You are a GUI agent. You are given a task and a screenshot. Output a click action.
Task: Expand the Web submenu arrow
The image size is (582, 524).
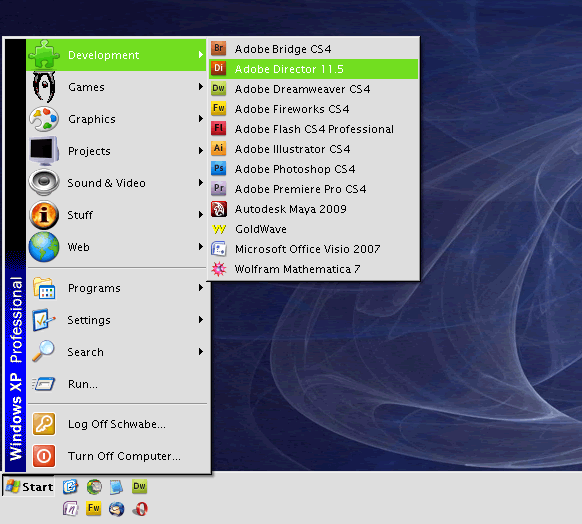point(201,246)
